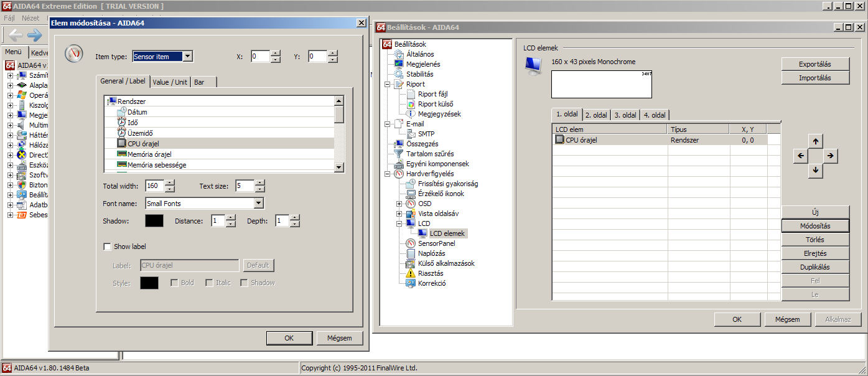Open the 4. oldal tab
The width and height of the screenshot is (868, 376).
655,115
